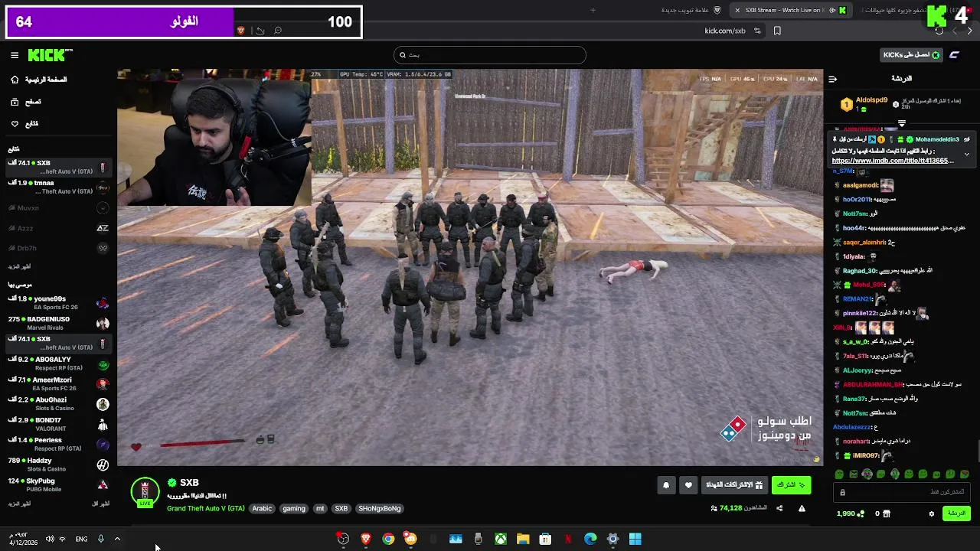The image size is (980, 551).
Task: Open Google Chrome from the taskbar
Action: tap(388, 539)
